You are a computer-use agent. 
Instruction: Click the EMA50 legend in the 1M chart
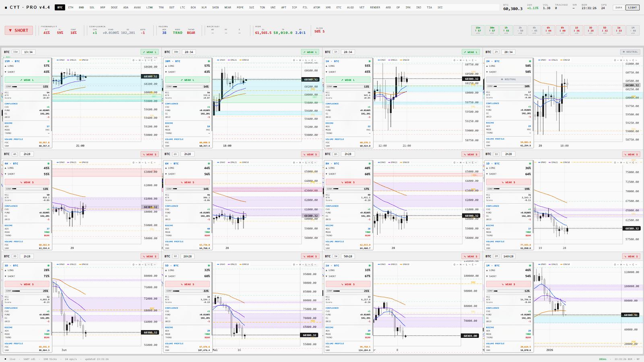(x=566, y=264)
